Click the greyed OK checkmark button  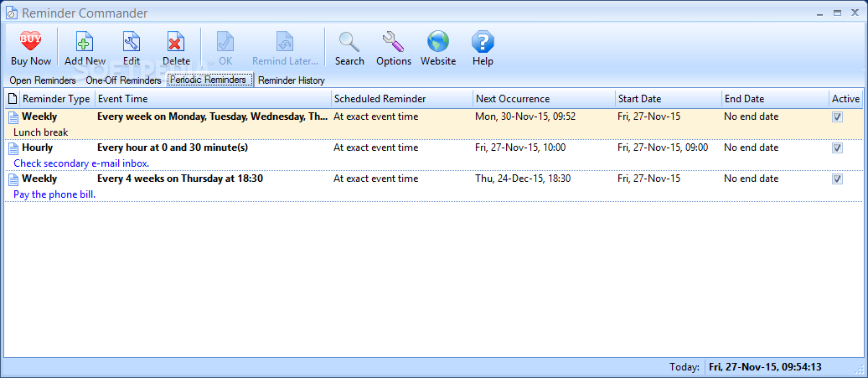[225, 48]
